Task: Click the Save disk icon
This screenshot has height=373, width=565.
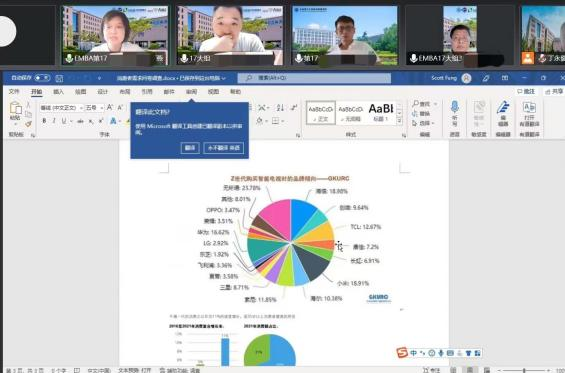Action: tap(59, 78)
